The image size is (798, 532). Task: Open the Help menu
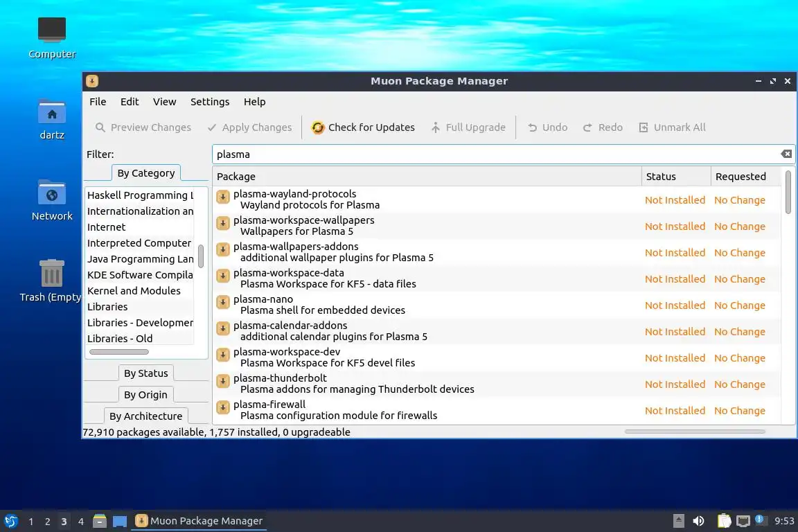pyautogui.click(x=254, y=102)
